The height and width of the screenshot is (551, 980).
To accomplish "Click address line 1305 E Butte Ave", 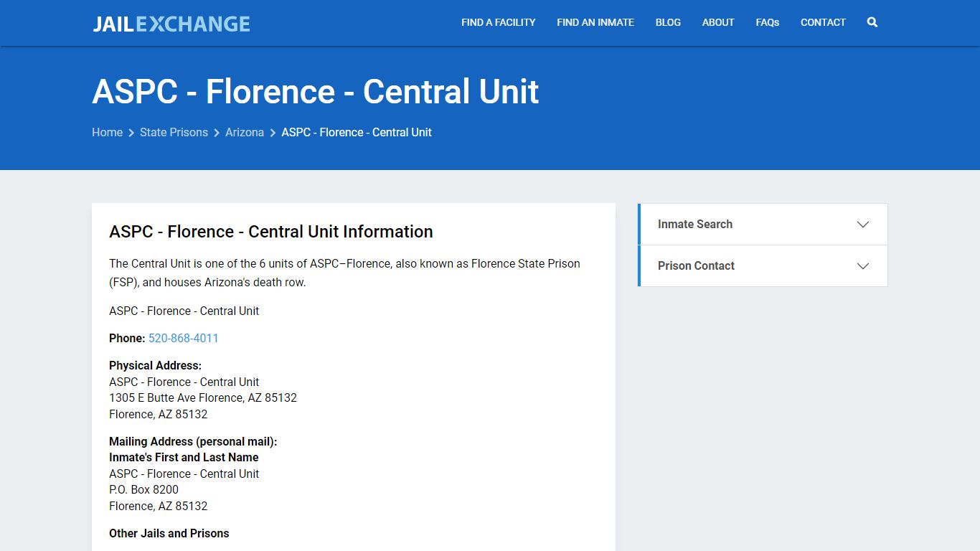I will pyautogui.click(x=202, y=397).
